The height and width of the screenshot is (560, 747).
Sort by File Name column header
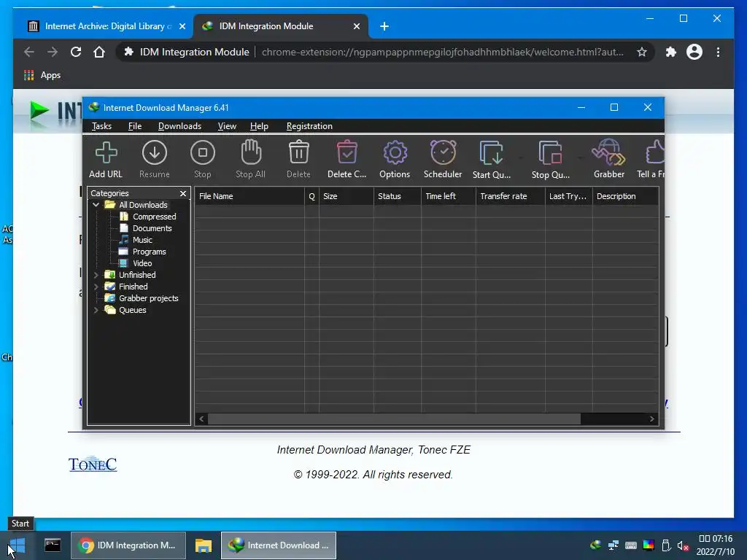[x=249, y=196]
